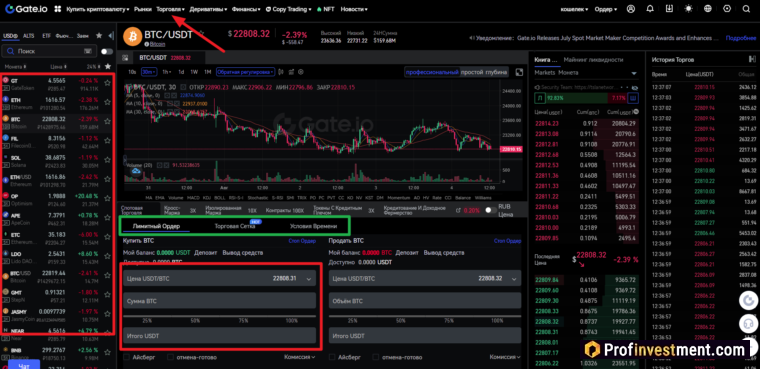Image resolution: width=760 pixels, height=369 pixels.
Task: Favorite the OP row star
Action: (x=108, y=199)
